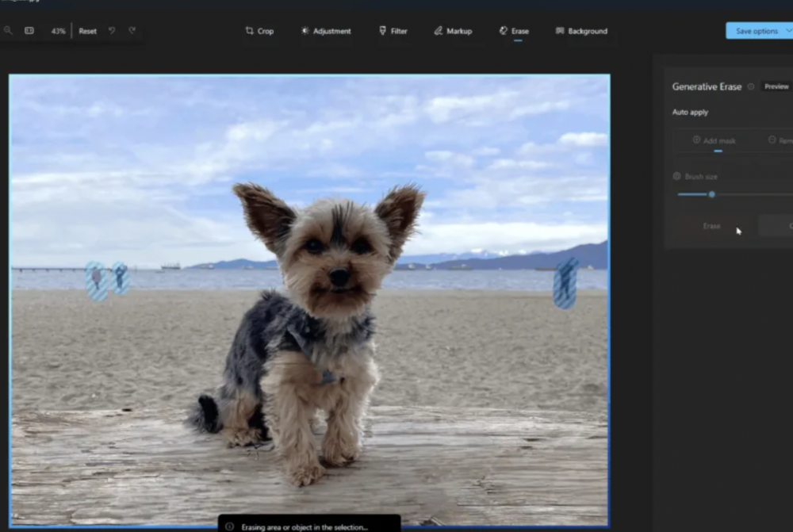Image resolution: width=793 pixels, height=532 pixels.
Task: Switch to Remove mask mode
Action: (x=783, y=140)
